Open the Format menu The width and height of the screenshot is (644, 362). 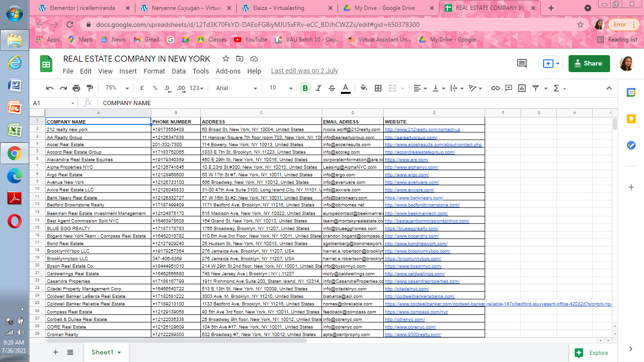[x=154, y=71]
